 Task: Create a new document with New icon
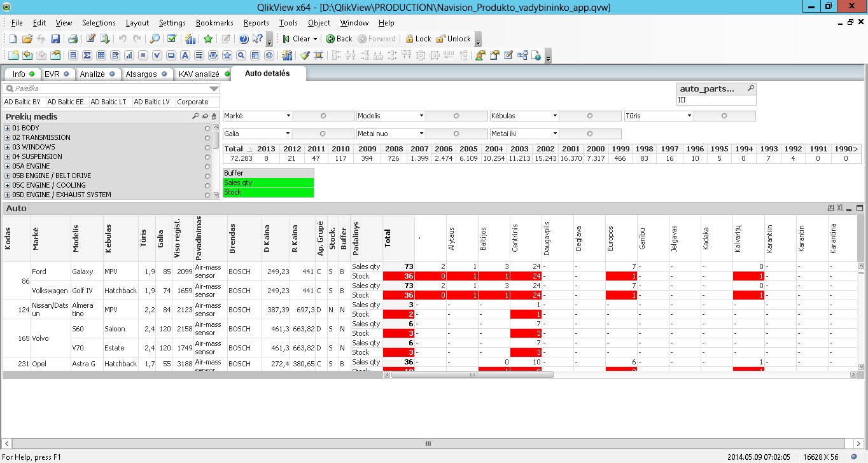[13, 39]
